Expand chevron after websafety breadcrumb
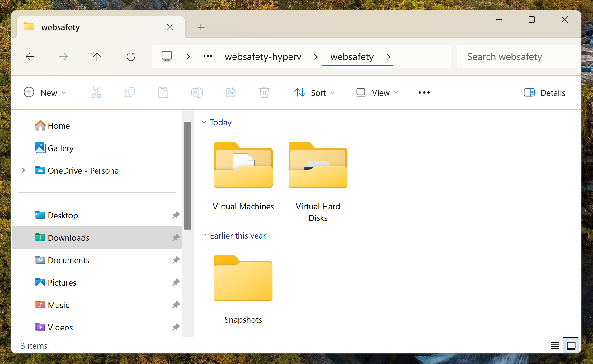The image size is (593, 364). pos(388,57)
